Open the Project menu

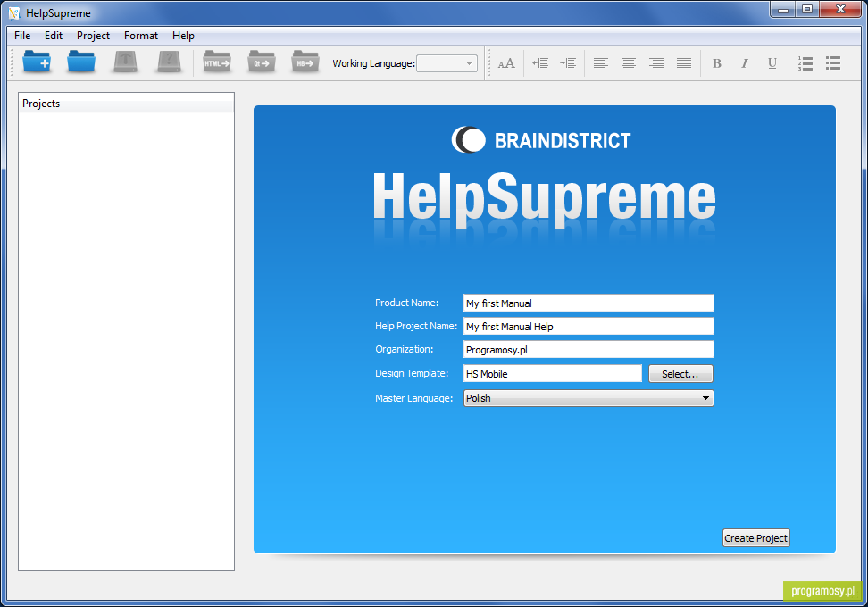(x=93, y=36)
